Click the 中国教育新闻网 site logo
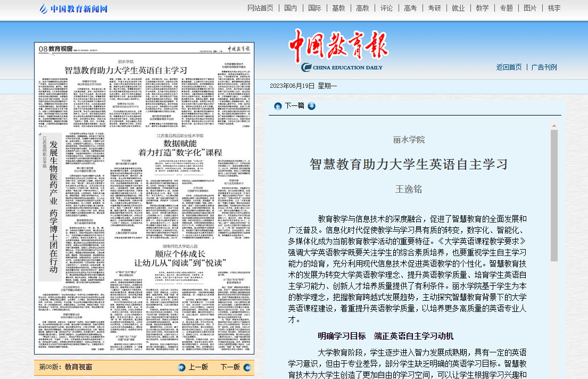Screen dimensions: 588x379 click(73, 9)
